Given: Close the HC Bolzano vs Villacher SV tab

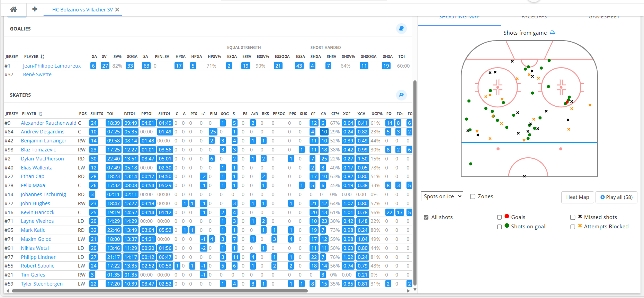Looking at the screenshot, I should 117,10.
